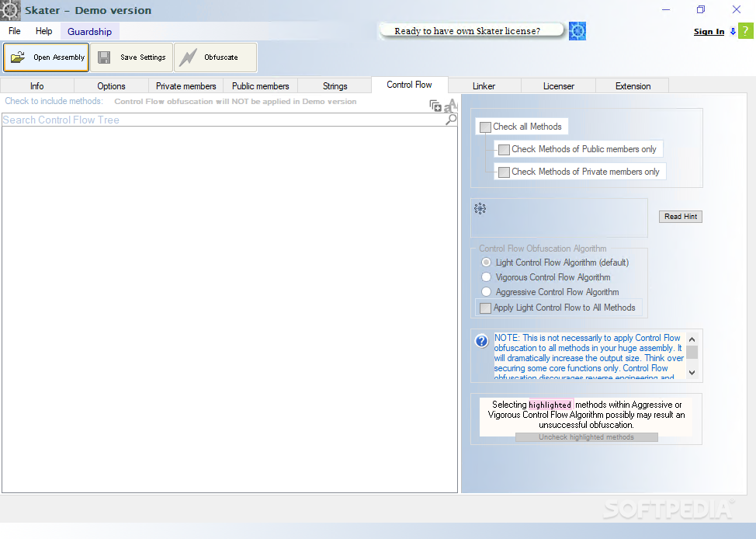The image size is (756, 539).
Task: Click the Skater ship wheel logo in title bar
Action: click(x=10, y=10)
